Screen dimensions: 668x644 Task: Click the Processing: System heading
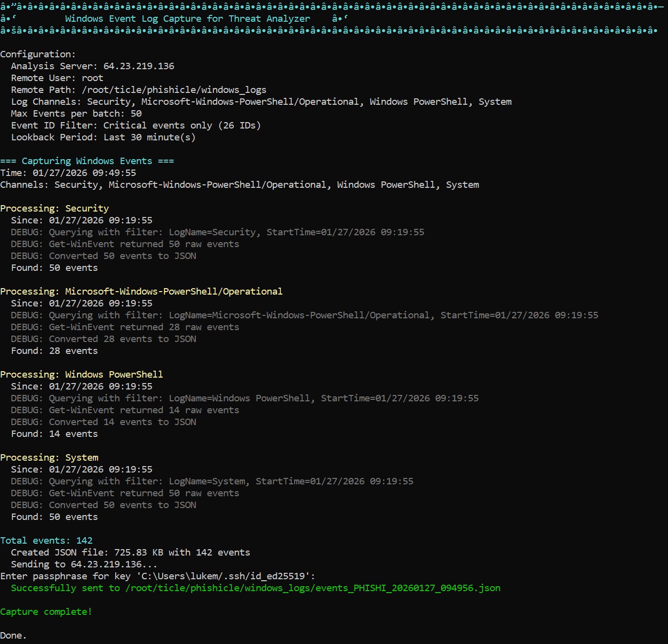coord(49,458)
